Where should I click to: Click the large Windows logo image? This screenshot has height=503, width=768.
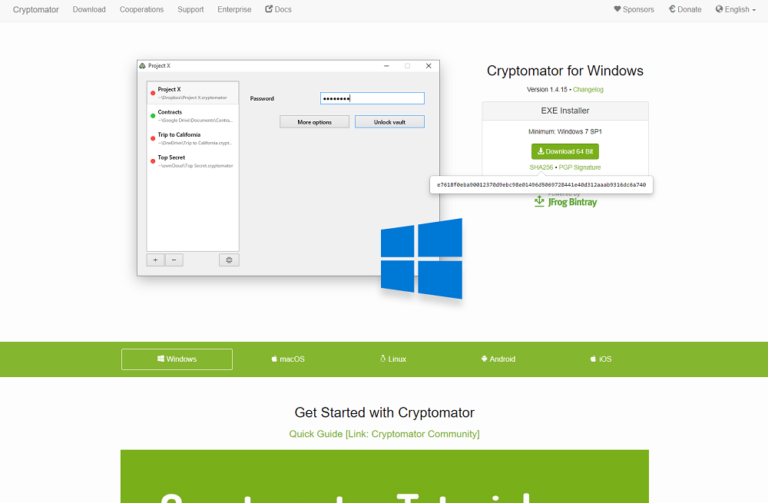point(421,258)
